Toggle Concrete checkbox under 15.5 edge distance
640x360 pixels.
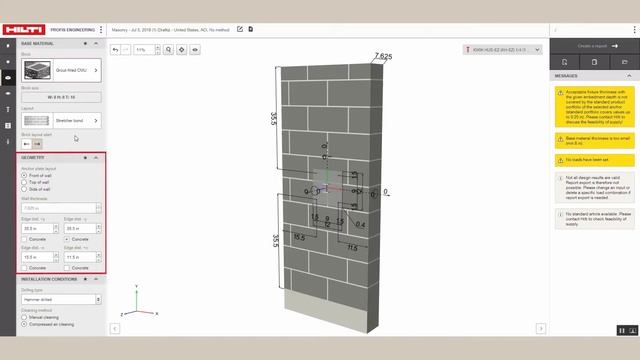24,268
